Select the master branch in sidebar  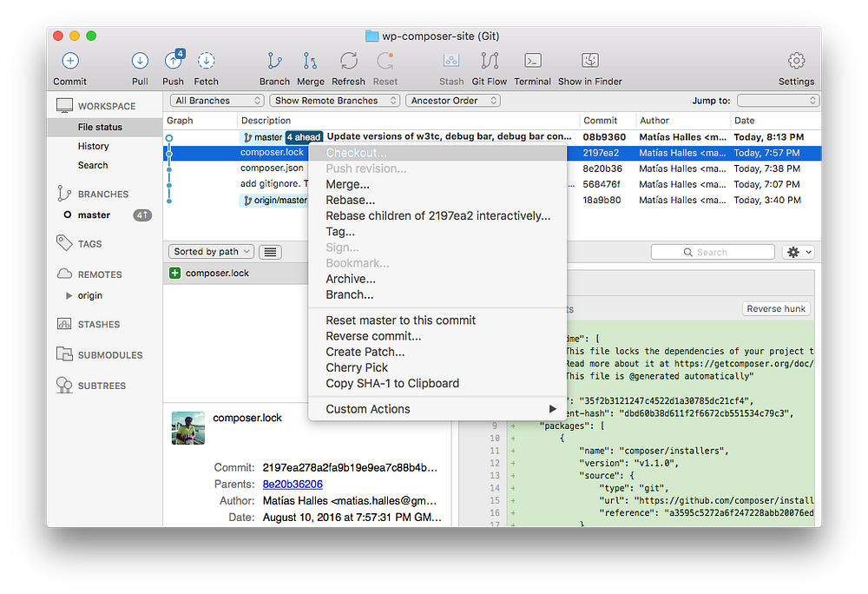pyautogui.click(x=105, y=214)
